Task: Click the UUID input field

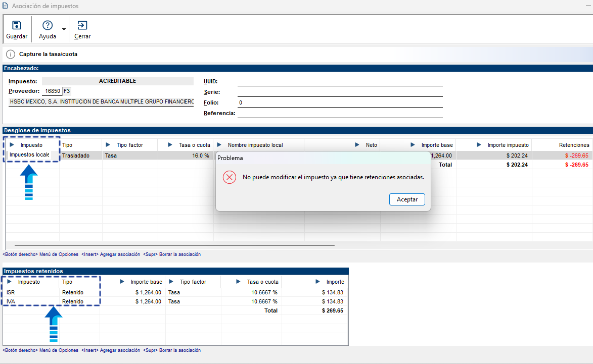Action: click(x=340, y=81)
